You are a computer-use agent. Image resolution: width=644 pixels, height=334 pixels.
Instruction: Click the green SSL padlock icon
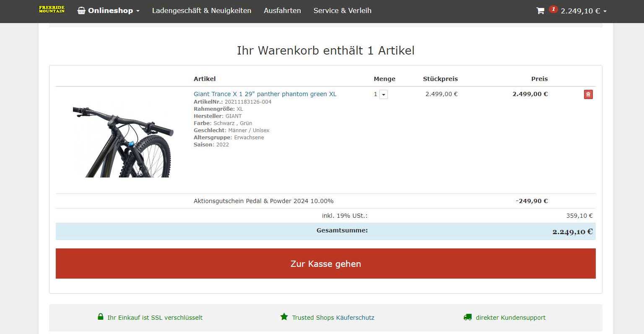101,317
